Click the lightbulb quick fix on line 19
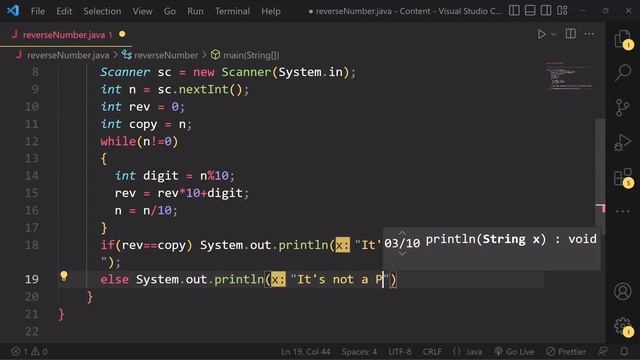Screen dimensions: 640x360 coord(64,276)
